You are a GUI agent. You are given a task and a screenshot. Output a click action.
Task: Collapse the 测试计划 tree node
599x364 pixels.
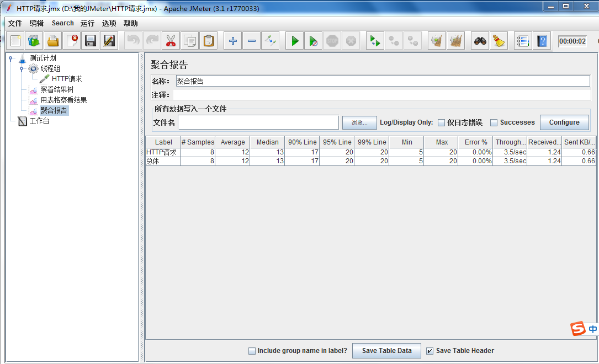coord(10,58)
